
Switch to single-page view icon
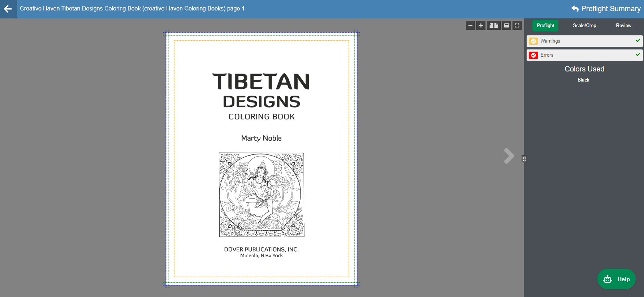click(x=506, y=26)
